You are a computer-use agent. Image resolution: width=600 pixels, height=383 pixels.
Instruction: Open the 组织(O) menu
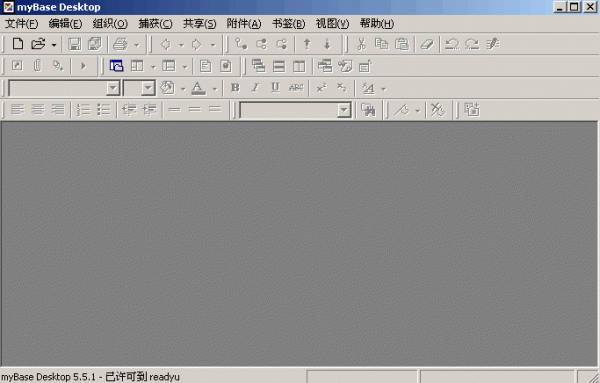[110, 24]
